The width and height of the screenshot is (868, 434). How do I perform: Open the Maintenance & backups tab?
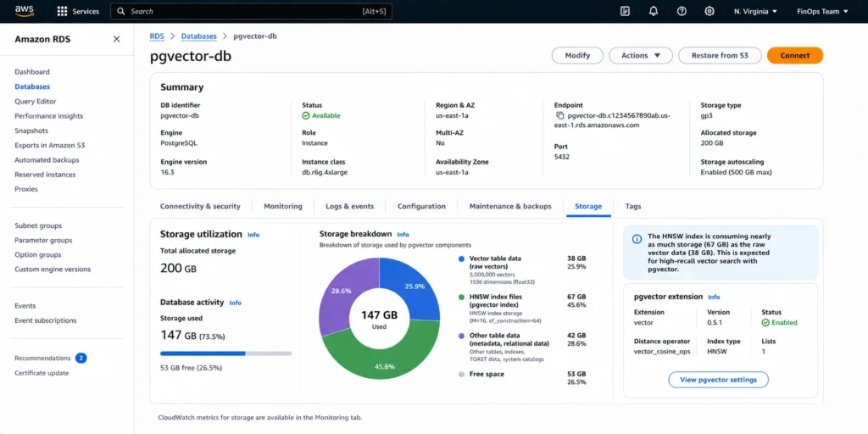point(510,206)
